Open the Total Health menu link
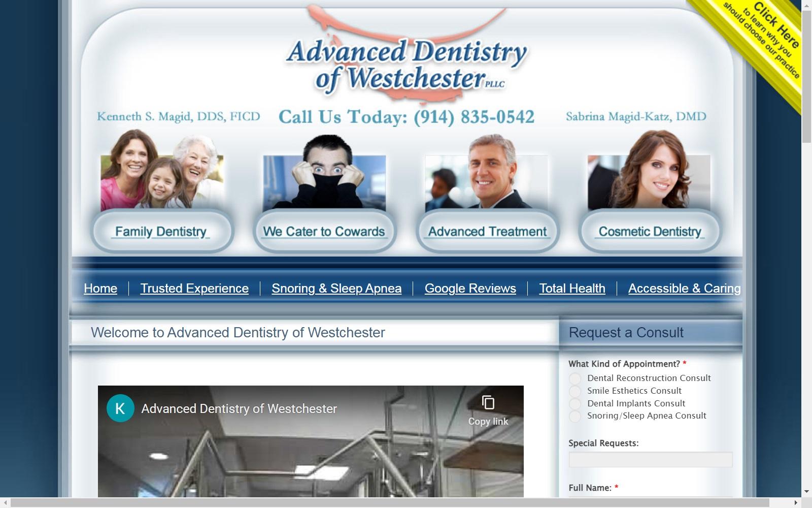The height and width of the screenshot is (508, 812). [572, 289]
